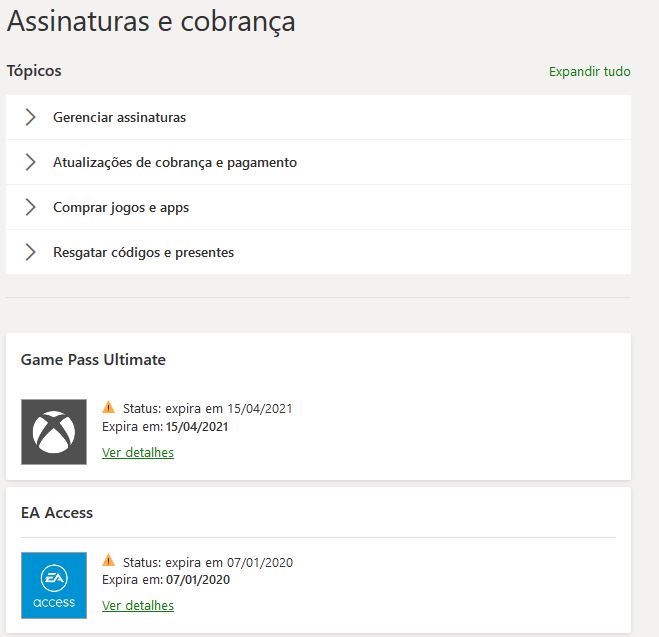Click the Expandir tudo link

click(x=589, y=72)
